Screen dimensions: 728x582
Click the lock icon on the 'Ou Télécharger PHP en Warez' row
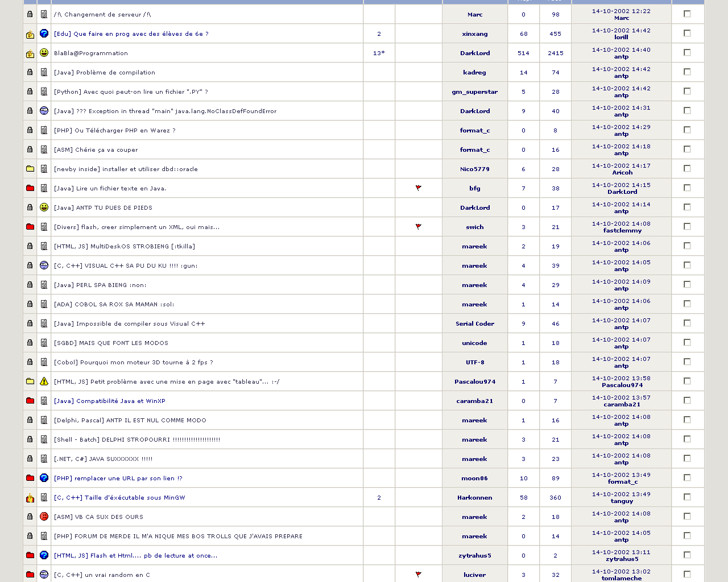tap(30, 130)
